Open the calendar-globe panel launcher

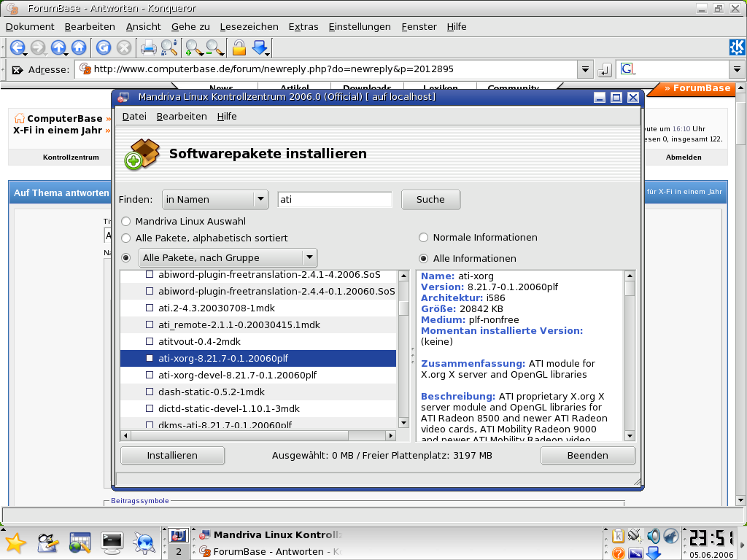pyautogui.click(x=80, y=543)
